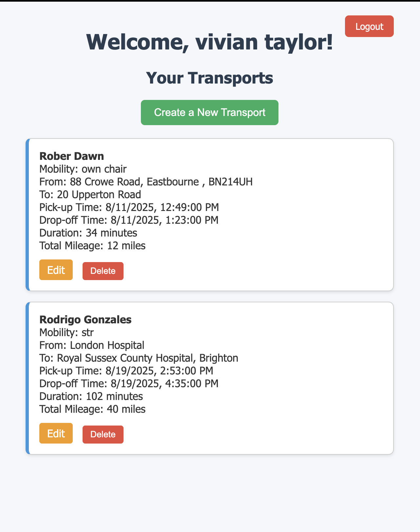Delete Rober Dawn's transport
The height and width of the screenshot is (532, 420).
103,271
